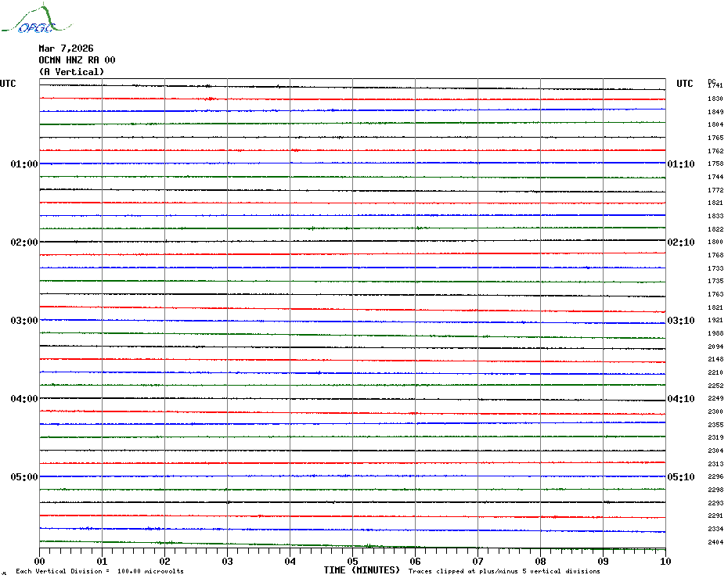
Task: Select the 01:00 UTC hour label
Action: tap(23, 164)
